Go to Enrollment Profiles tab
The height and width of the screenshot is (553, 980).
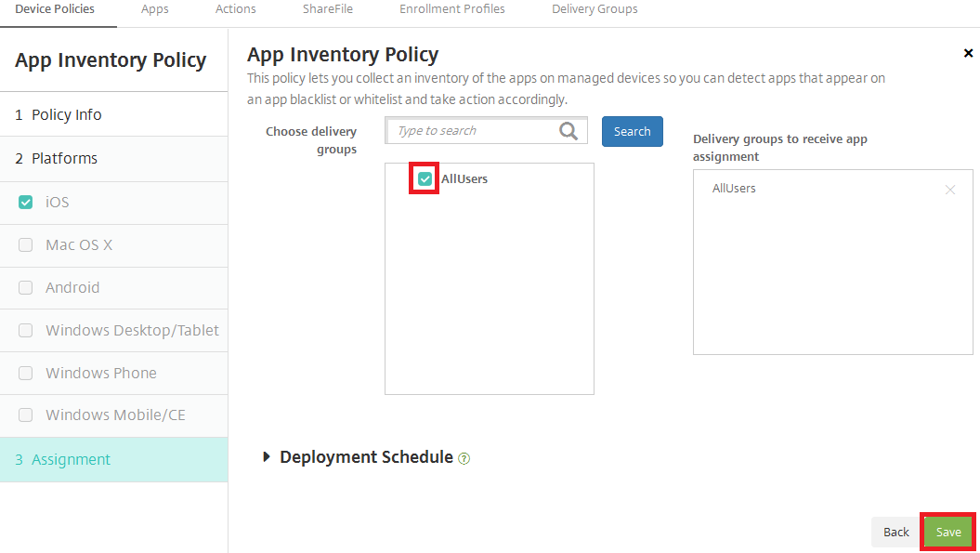[452, 9]
